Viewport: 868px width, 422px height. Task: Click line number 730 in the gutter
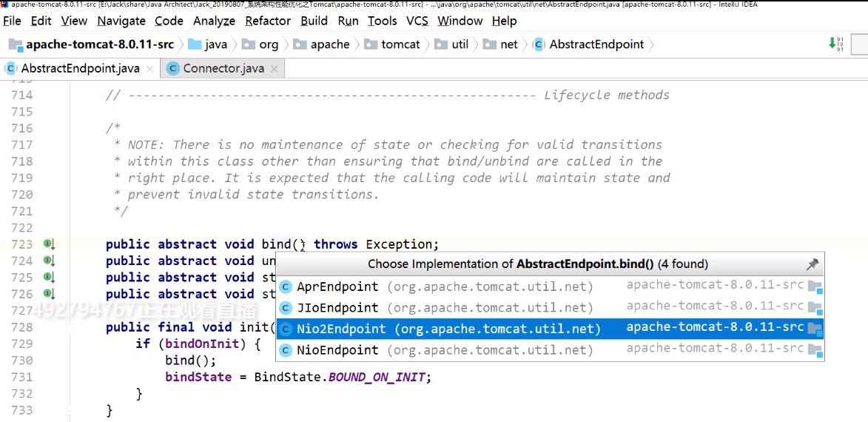pos(22,361)
